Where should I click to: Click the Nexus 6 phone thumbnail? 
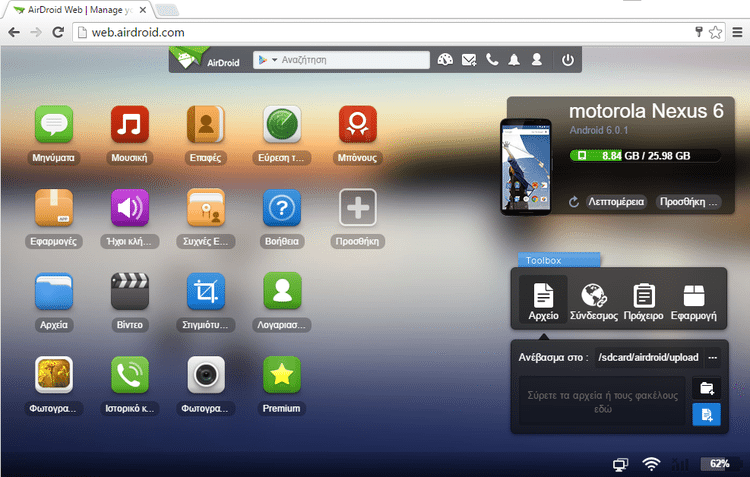[x=526, y=166]
